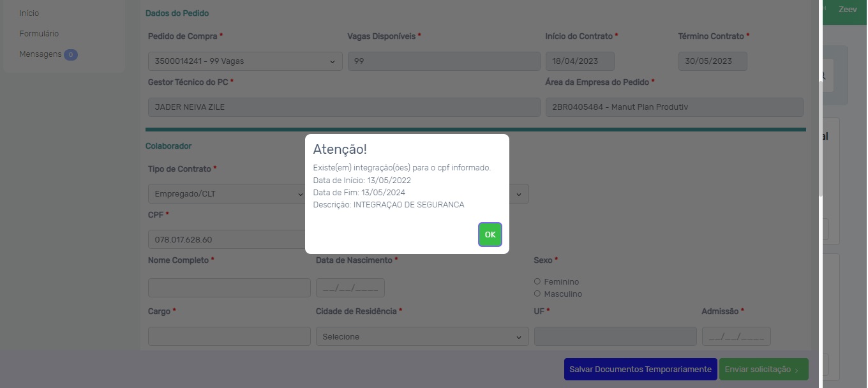
Task: Click the Data de Nascimento date field
Action: [350, 288]
